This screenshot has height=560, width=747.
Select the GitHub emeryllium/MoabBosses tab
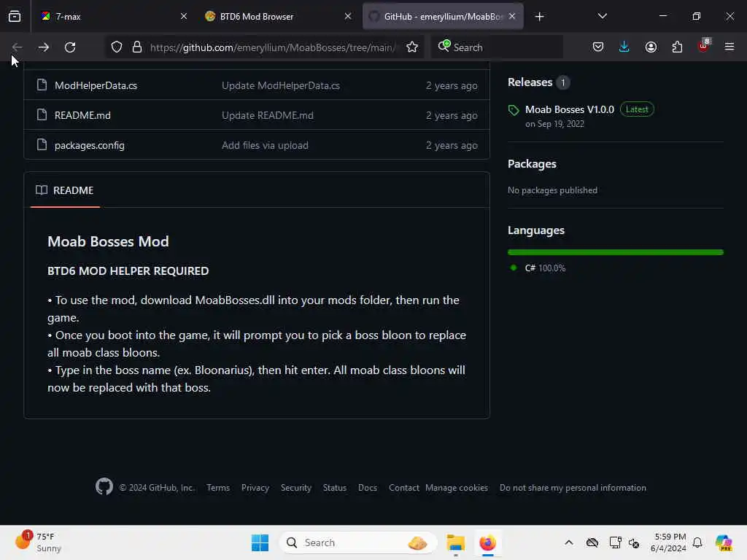point(443,17)
